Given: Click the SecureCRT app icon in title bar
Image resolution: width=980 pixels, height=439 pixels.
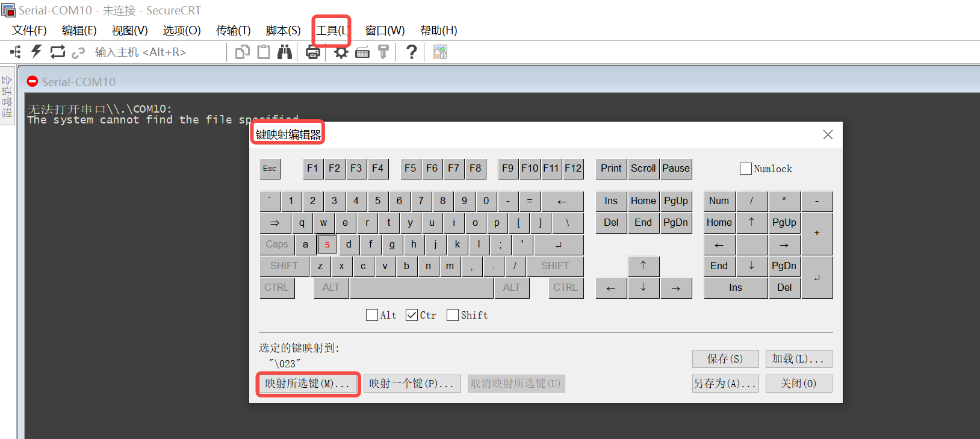Looking at the screenshot, I should click(8, 10).
